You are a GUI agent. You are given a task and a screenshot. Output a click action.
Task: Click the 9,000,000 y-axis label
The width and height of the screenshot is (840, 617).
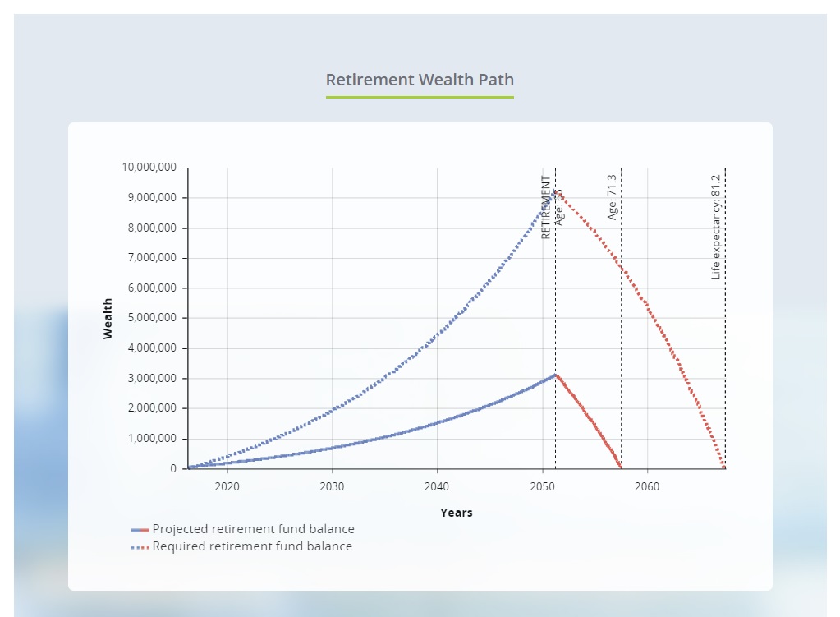click(152, 198)
